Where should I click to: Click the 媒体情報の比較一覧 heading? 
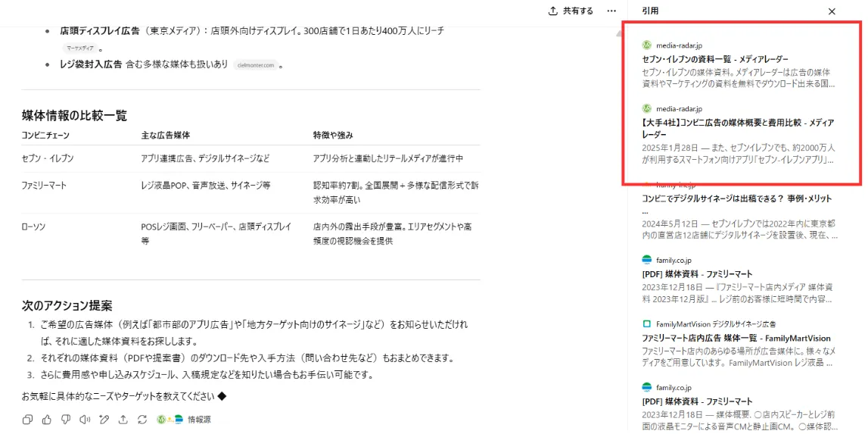point(74,115)
